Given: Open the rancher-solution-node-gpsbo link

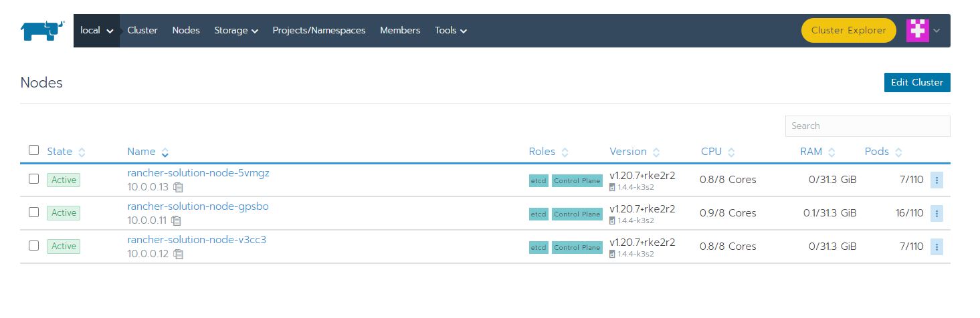Looking at the screenshot, I should (198, 206).
